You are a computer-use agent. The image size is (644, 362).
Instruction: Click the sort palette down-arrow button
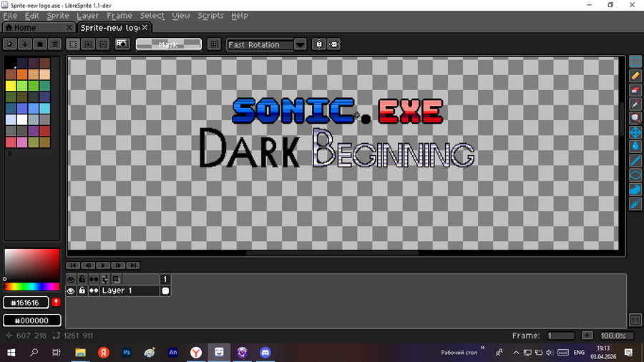pyautogui.click(x=24, y=44)
